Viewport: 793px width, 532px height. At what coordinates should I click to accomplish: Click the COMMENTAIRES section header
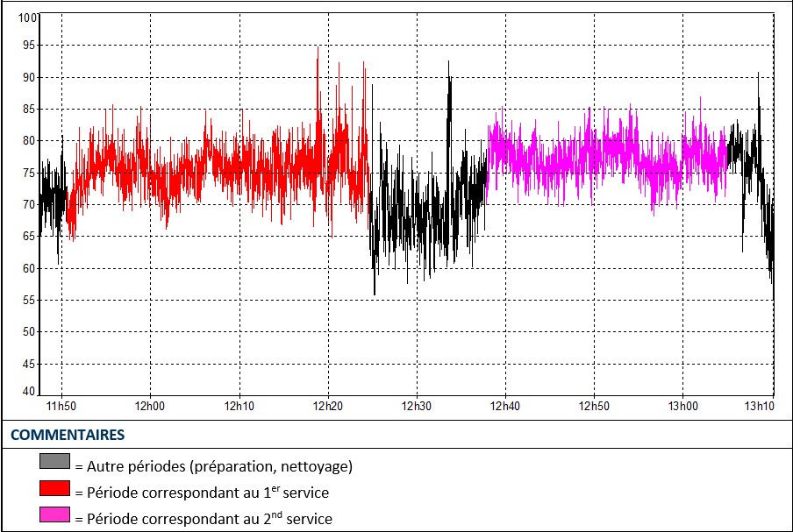click(x=68, y=435)
